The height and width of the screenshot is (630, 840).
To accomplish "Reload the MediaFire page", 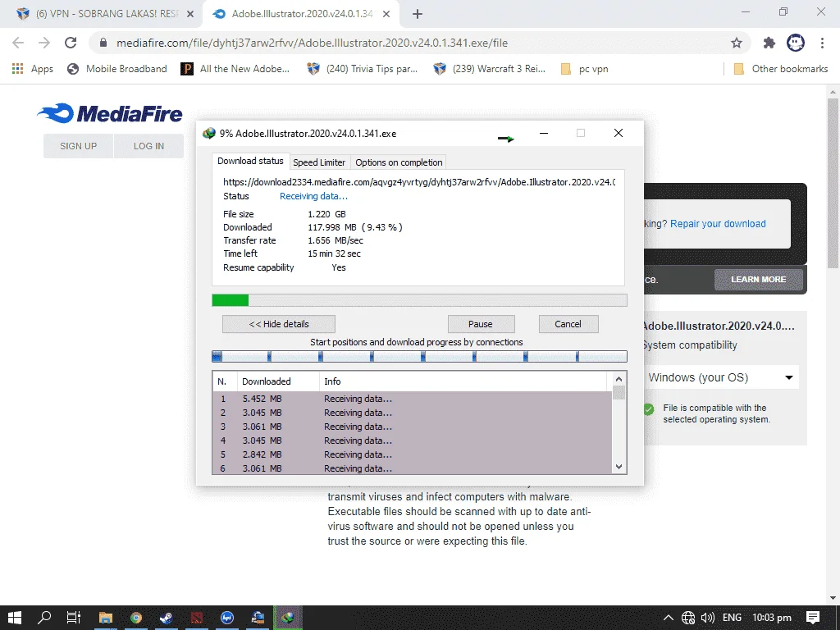I will [71, 43].
